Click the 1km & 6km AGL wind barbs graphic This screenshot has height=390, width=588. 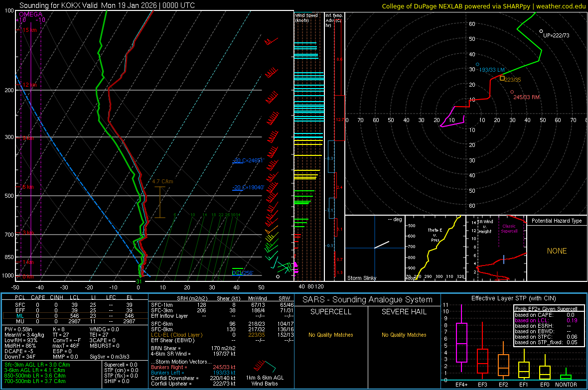point(265,366)
